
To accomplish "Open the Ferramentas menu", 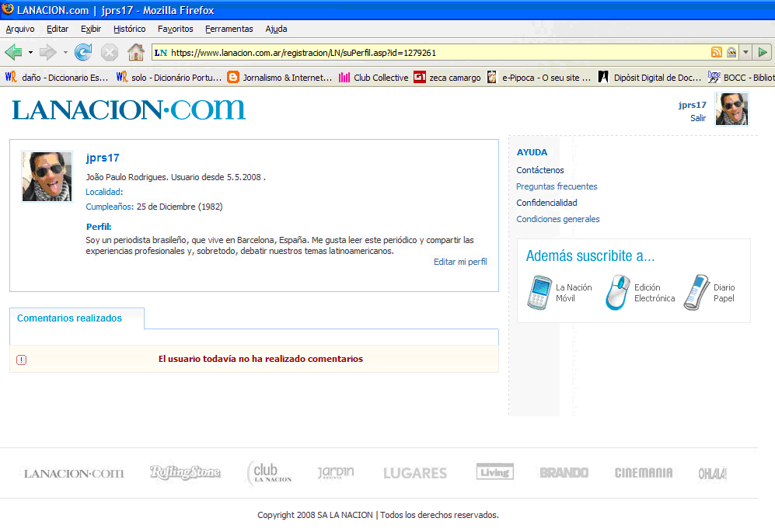I will point(229,29).
